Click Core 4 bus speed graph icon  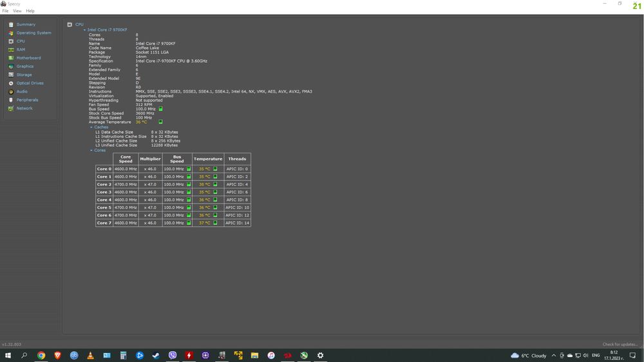[x=189, y=200]
